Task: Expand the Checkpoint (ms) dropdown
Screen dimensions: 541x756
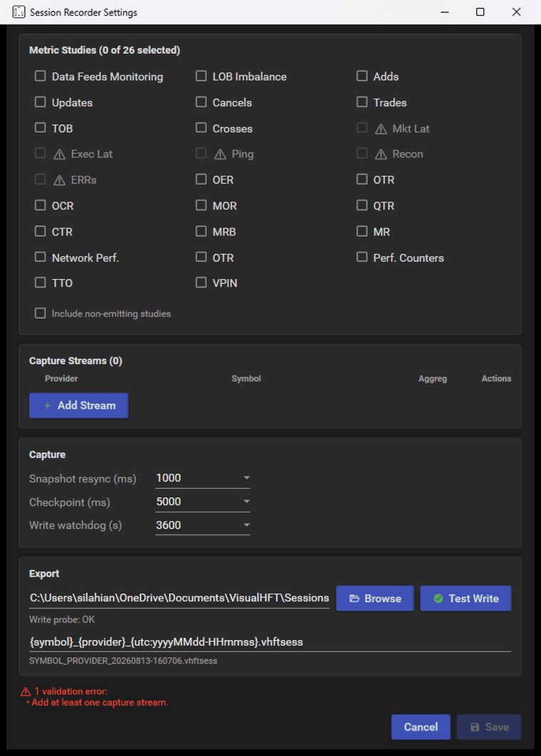Action: tap(202, 501)
